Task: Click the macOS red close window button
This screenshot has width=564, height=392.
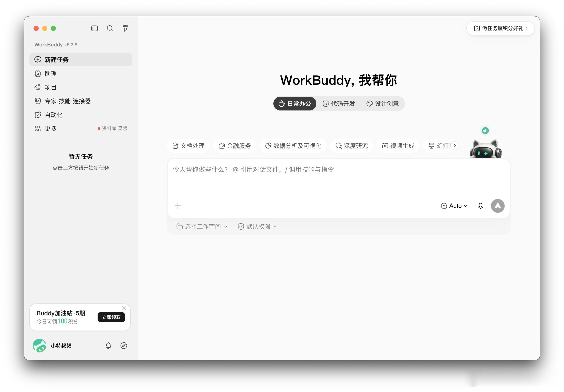Action: tap(36, 29)
